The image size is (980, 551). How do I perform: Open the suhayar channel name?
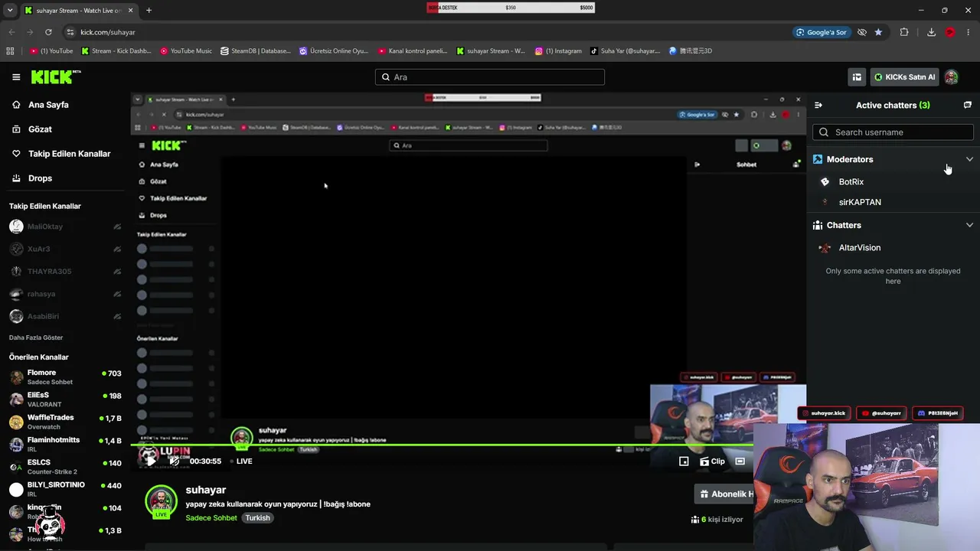[206, 490]
